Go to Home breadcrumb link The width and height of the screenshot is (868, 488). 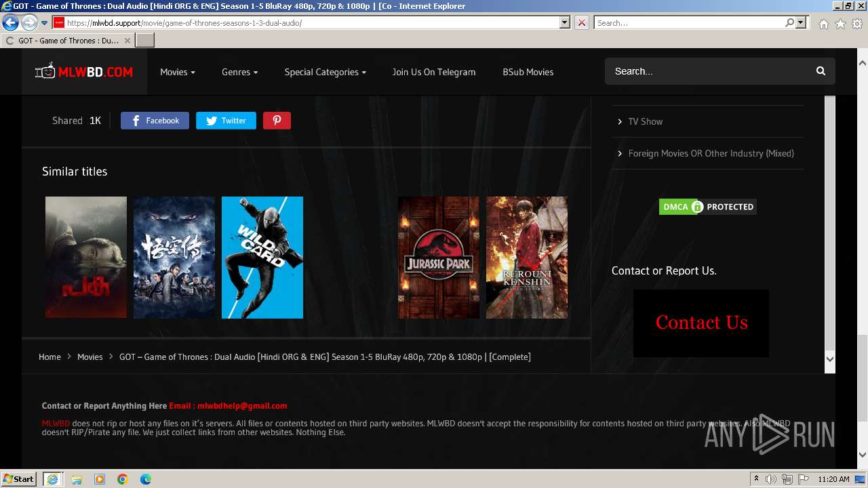tap(50, 357)
